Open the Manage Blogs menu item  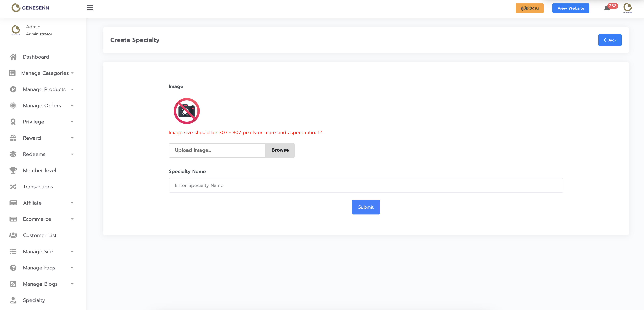coord(40,284)
